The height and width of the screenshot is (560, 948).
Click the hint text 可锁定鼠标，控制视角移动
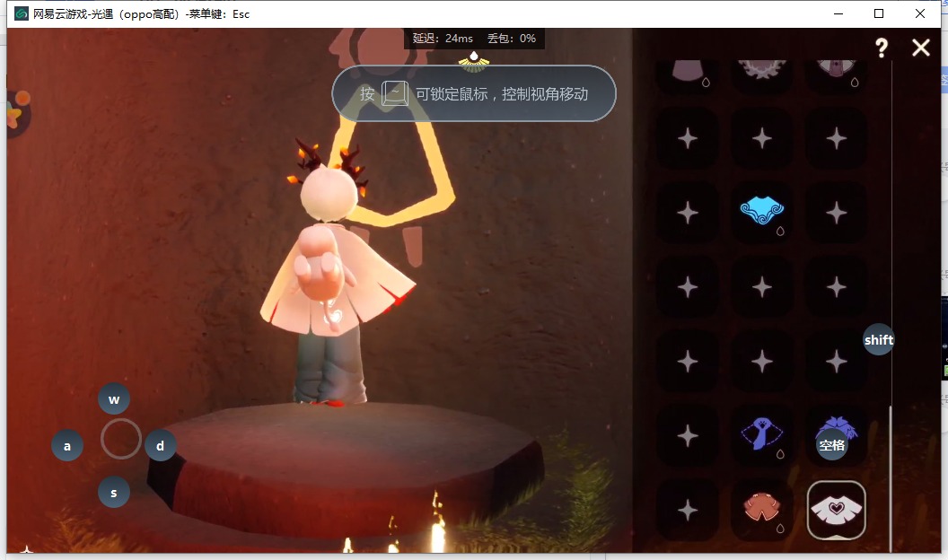pyautogui.click(x=502, y=94)
